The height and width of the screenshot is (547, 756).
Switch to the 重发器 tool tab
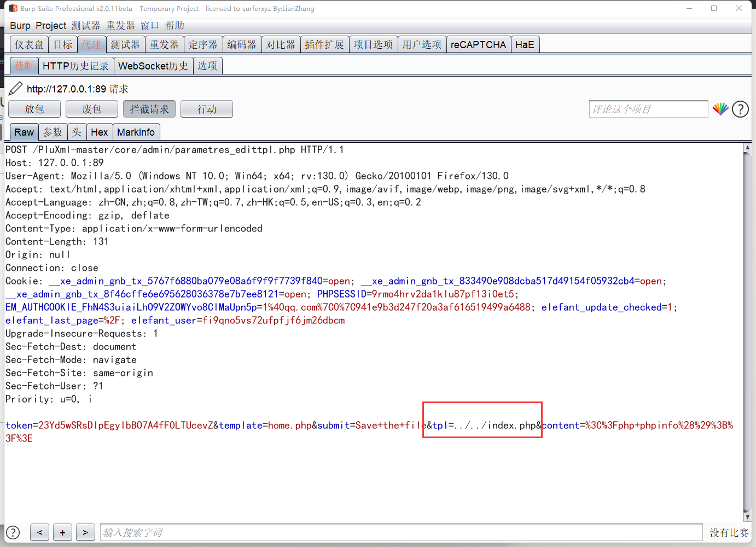pos(164,45)
